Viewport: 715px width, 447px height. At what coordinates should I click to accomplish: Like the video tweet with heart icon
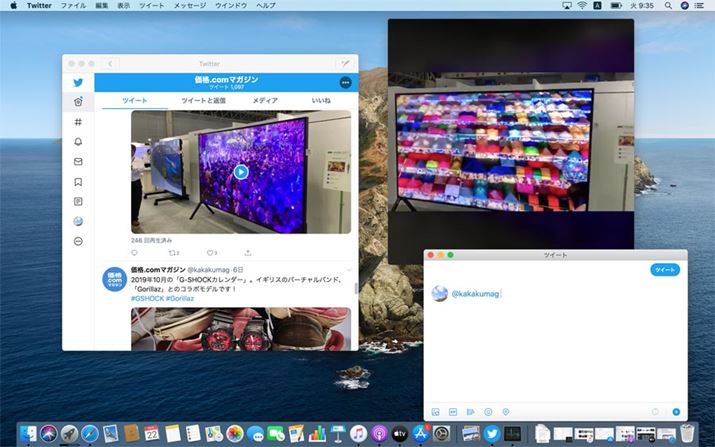[212, 253]
